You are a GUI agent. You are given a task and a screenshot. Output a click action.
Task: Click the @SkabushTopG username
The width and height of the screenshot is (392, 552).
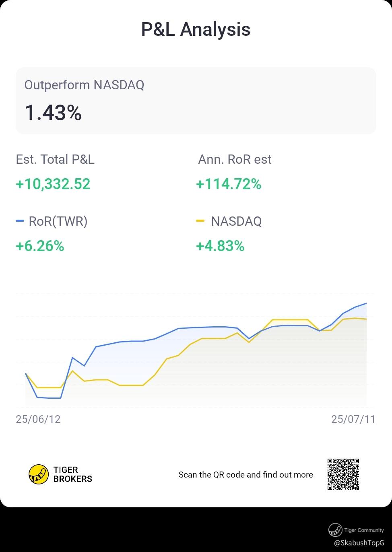(359, 543)
